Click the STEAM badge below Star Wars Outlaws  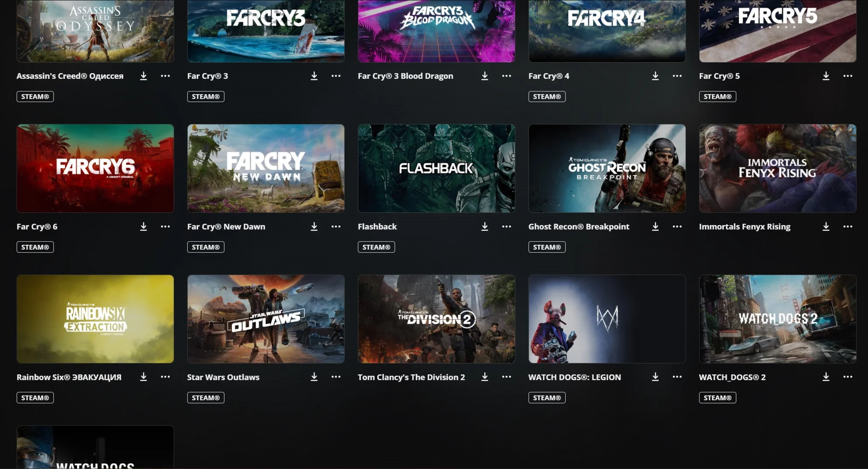tap(206, 398)
